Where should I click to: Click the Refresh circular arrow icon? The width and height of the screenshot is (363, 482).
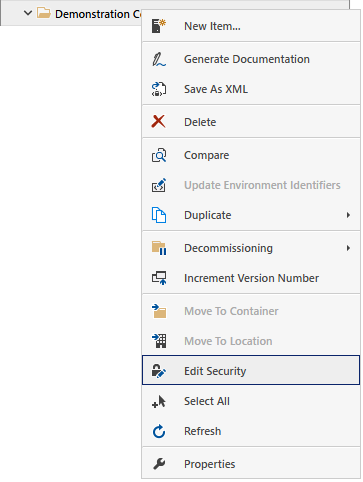point(159,431)
